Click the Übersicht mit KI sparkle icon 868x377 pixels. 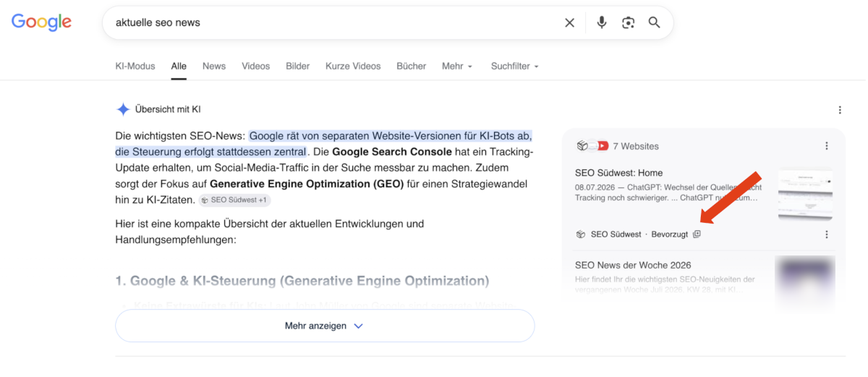tap(123, 109)
